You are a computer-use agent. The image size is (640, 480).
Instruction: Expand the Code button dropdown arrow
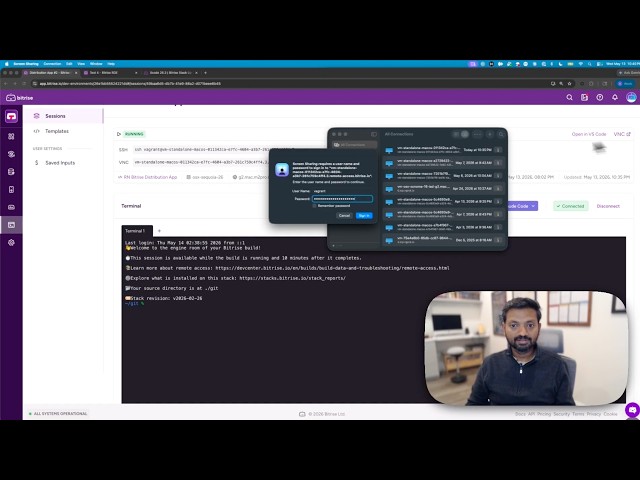533,206
